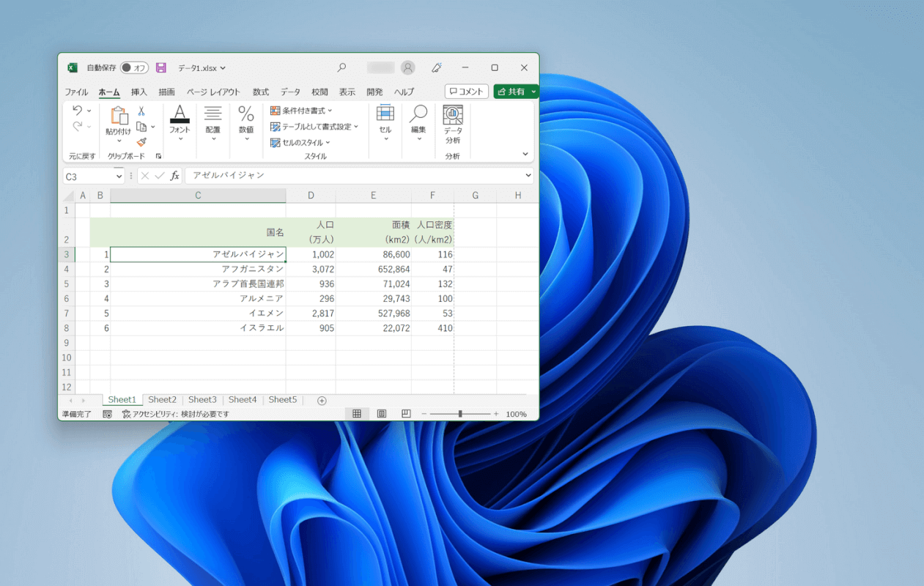Add a new sheet with plus icon

click(322, 401)
